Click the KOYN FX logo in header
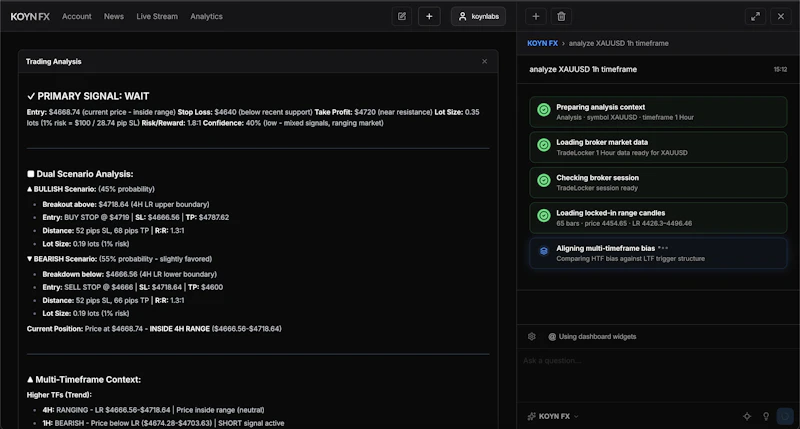This screenshot has width=800, height=429. 30,16
